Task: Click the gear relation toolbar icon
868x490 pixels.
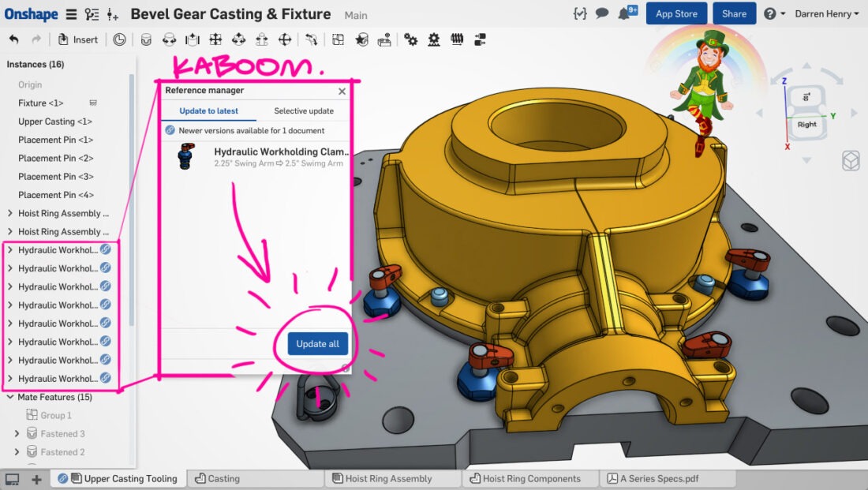Action: (410, 39)
